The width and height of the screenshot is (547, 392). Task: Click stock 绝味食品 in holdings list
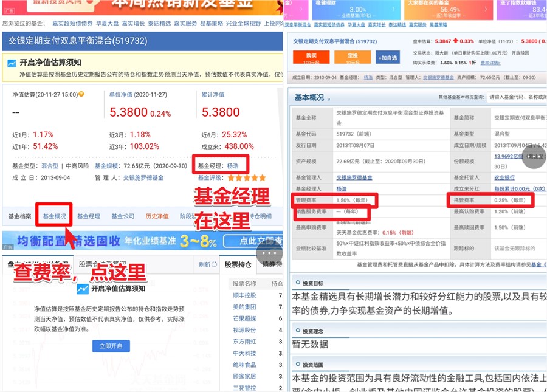pyautogui.click(x=244, y=365)
